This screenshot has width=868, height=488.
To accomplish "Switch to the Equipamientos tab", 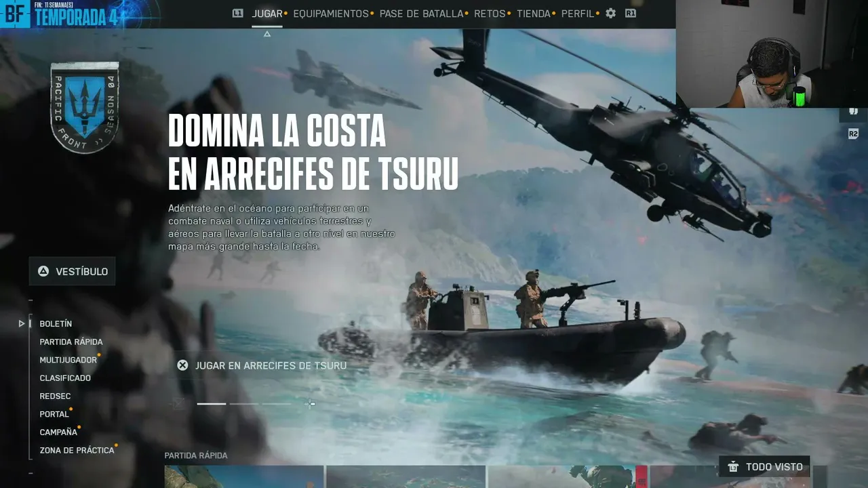I will pyautogui.click(x=331, y=14).
